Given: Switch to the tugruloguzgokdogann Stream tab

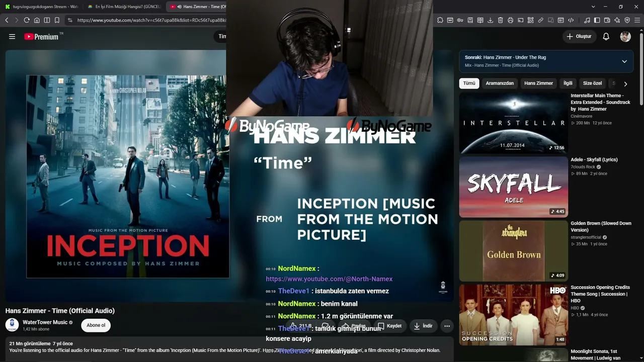Looking at the screenshot, I should 42,7.
